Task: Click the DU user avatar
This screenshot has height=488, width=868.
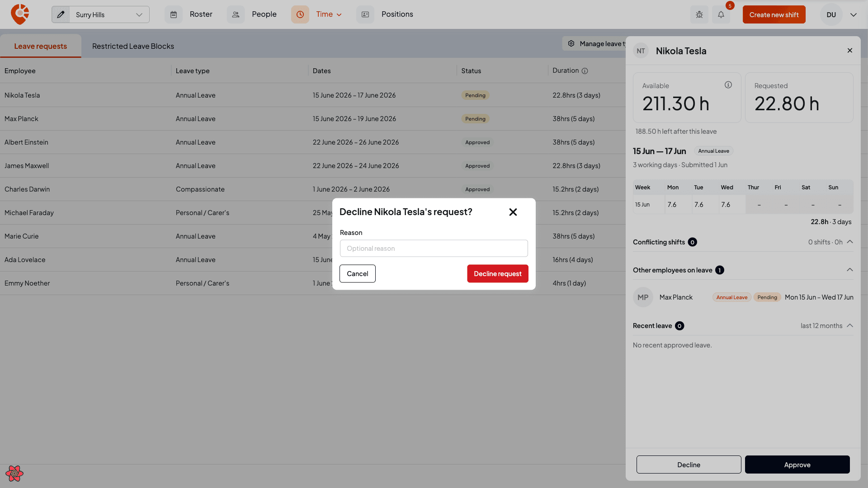Action: (831, 14)
